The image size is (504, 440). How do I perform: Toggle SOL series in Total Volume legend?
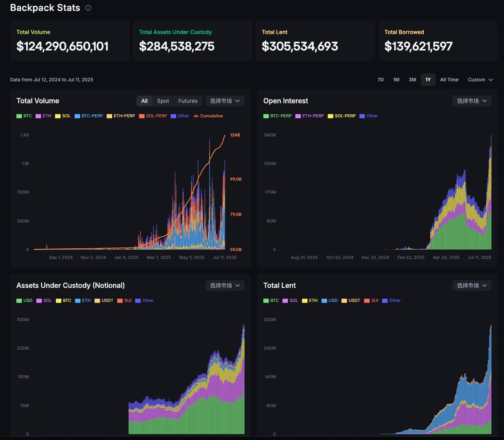point(63,116)
